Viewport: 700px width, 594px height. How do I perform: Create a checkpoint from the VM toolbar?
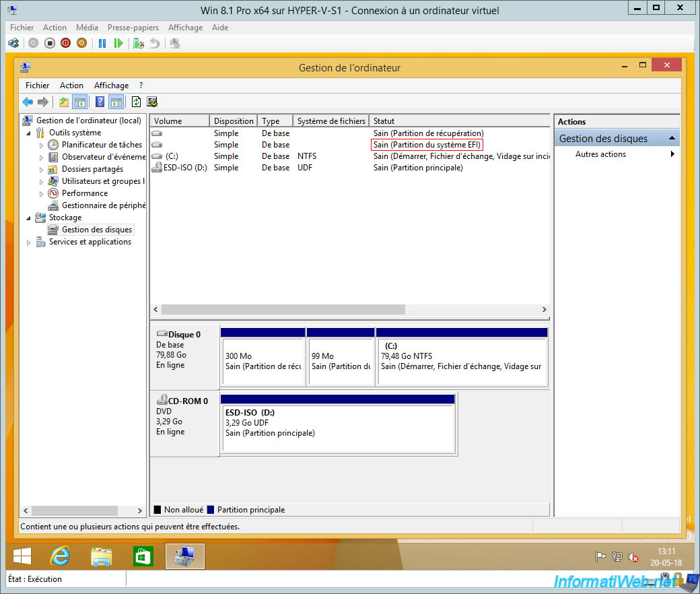139,43
